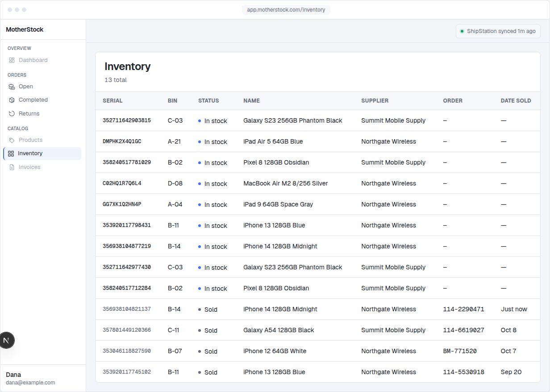Click the green ShipStation sync dot
Image resolution: width=550 pixels, height=392 pixels.
462,31
